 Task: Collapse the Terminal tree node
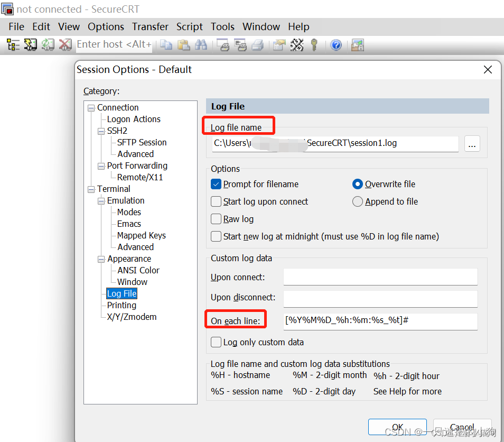[91, 189]
